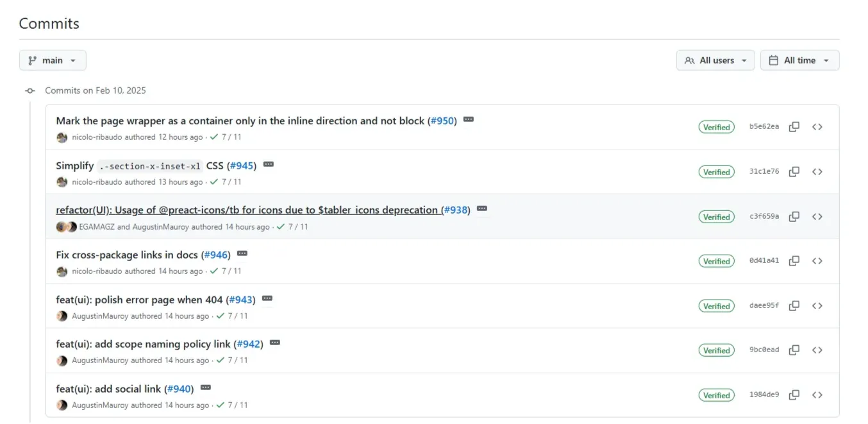The image size is (868, 424).
Task: Click nicolo-ribaudo avatar on #950 commit
Action: pos(62,137)
